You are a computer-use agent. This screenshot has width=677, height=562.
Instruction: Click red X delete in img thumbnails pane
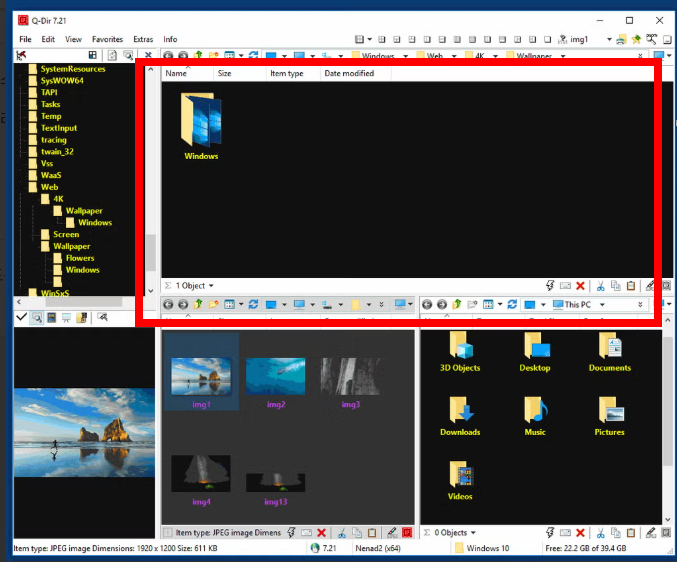[x=321, y=533]
